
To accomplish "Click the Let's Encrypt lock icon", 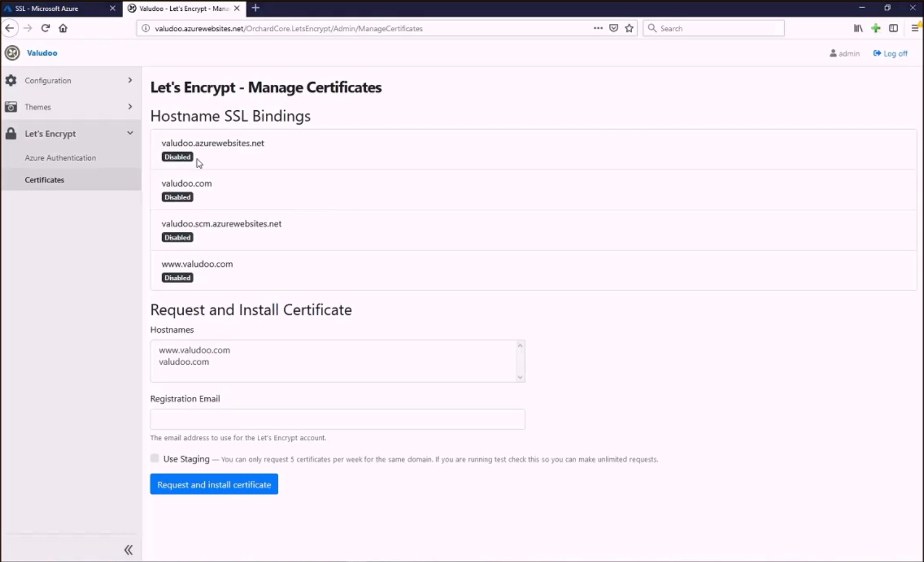I will 11,133.
